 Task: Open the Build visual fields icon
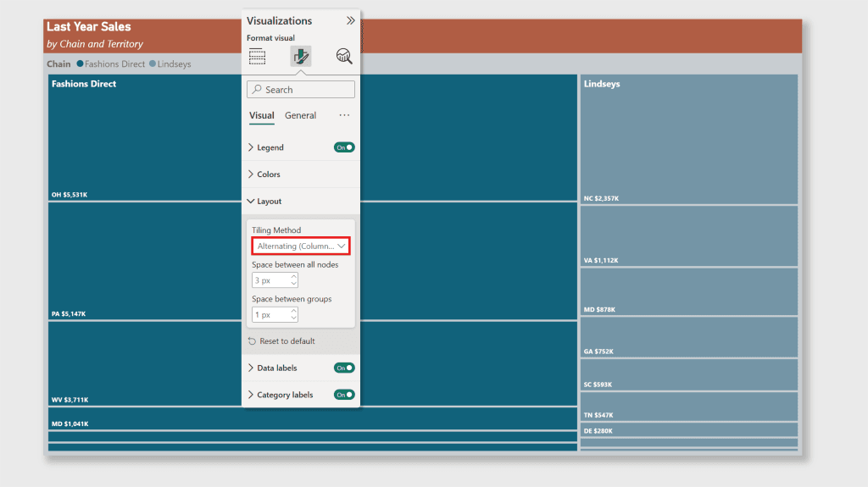pyautogui.click(x=257, y=57)
